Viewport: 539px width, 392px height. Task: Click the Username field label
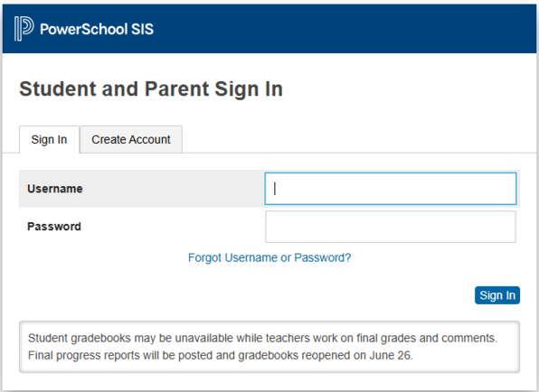click(x=55, y=189)
